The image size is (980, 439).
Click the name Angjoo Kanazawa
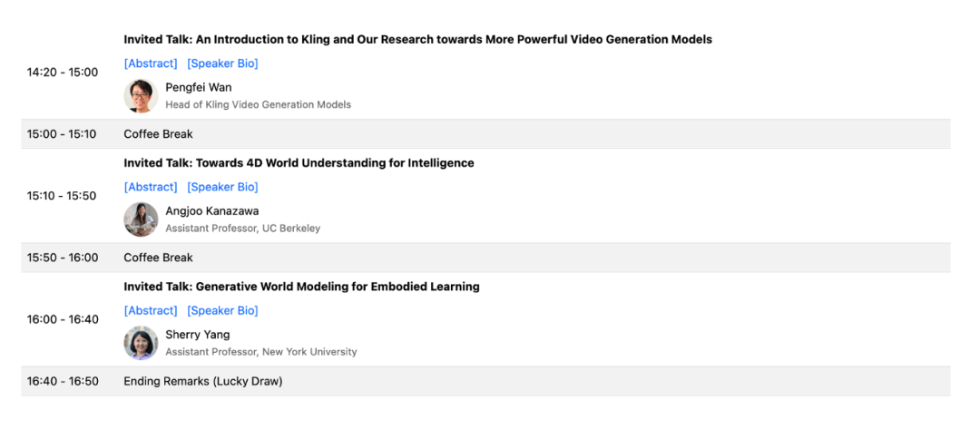[x=211, y=210]
